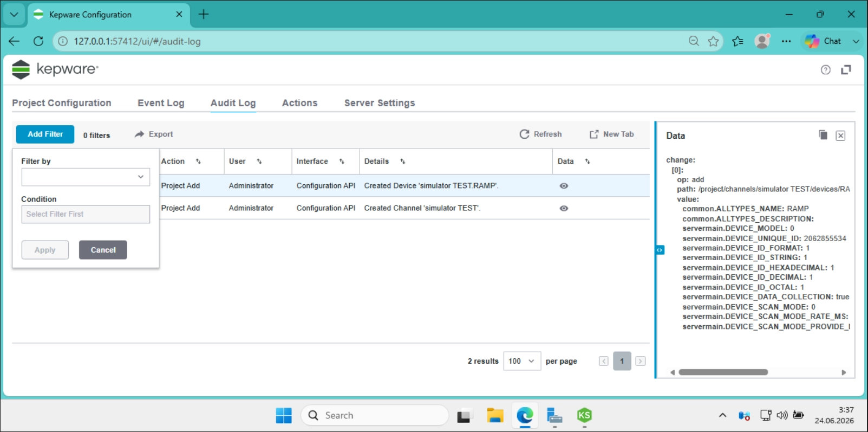868x432 pixels.
Task: Open the Server Settings tab
Action: coord(380,103)
